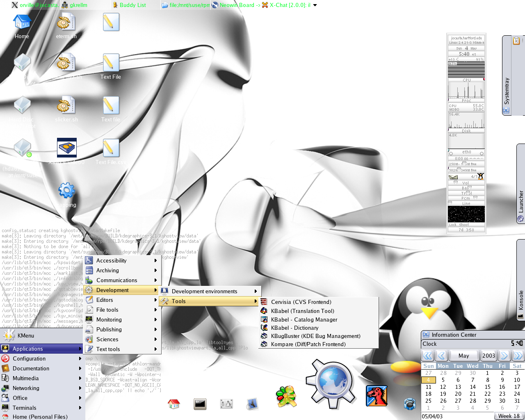Open Cervisia (CVS Frontend)
This screenshot has width=525, height=420.
coord(318,302)
